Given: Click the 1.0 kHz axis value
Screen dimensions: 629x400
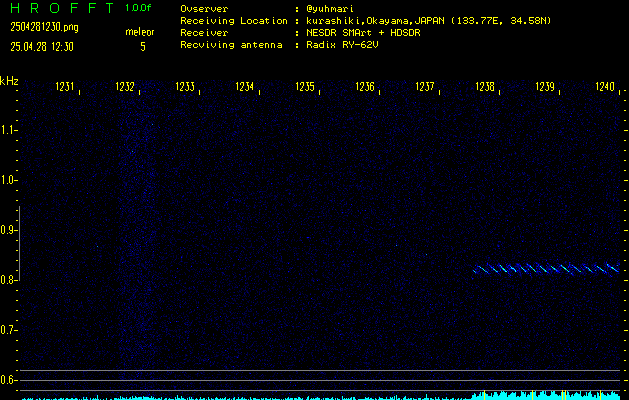Looking at the screenshot, I should click(x=8, y=181).
